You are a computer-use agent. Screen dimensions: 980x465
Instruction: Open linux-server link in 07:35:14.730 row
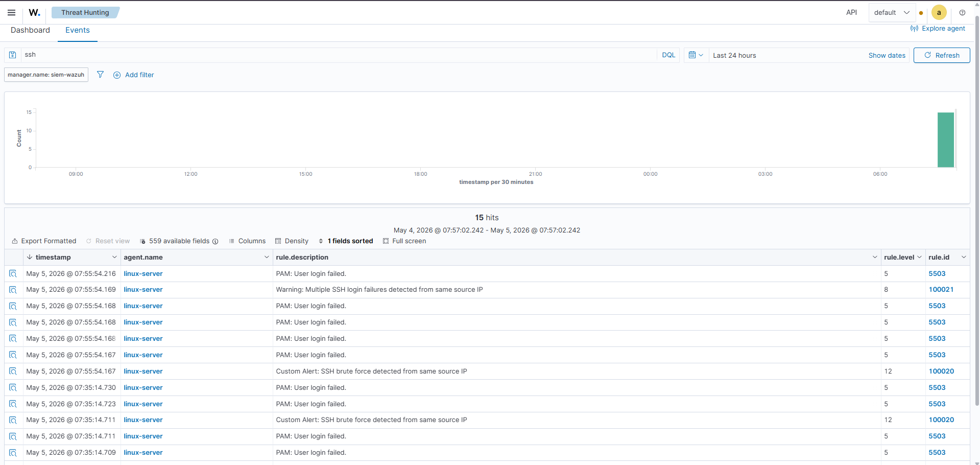pyautogui.click(x=143, y=388)
